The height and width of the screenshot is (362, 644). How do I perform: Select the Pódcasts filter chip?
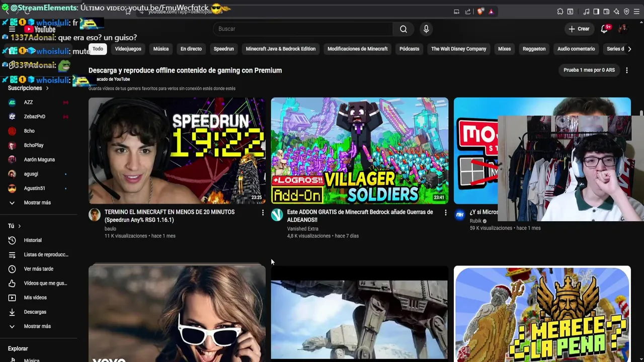click(x=410, y=49)
